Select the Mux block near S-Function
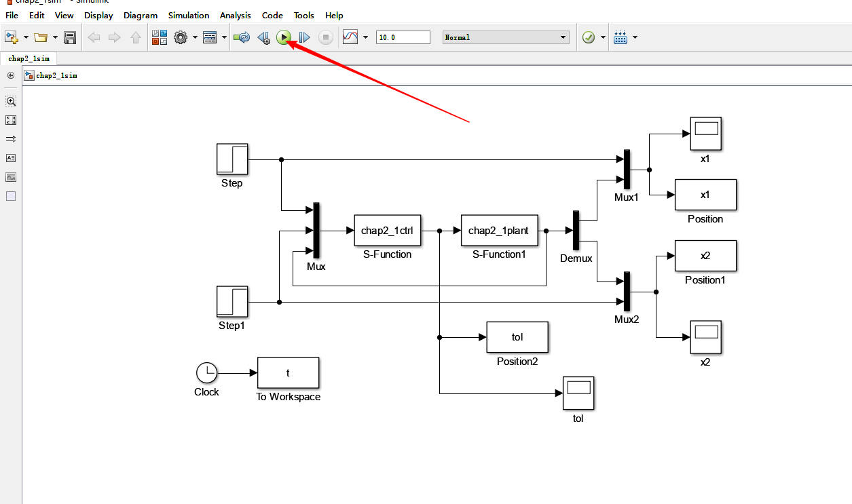 (316, 231)
